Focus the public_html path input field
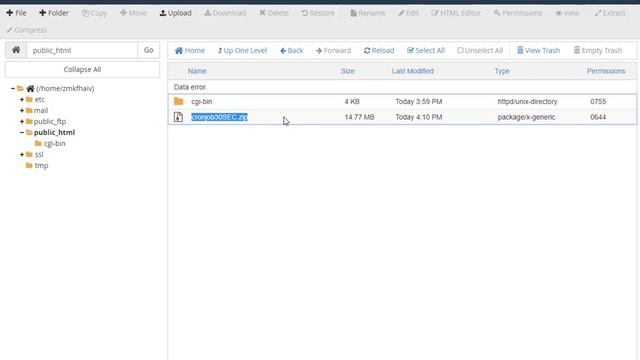This screenshot has height=360, width=640. tap(82, 50)
